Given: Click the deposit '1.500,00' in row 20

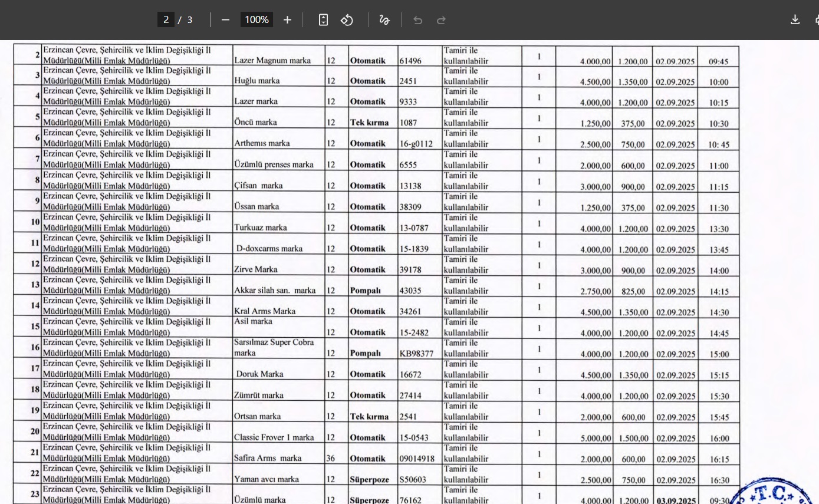Looking at the screenshot, I should click(x=633, y=439).
